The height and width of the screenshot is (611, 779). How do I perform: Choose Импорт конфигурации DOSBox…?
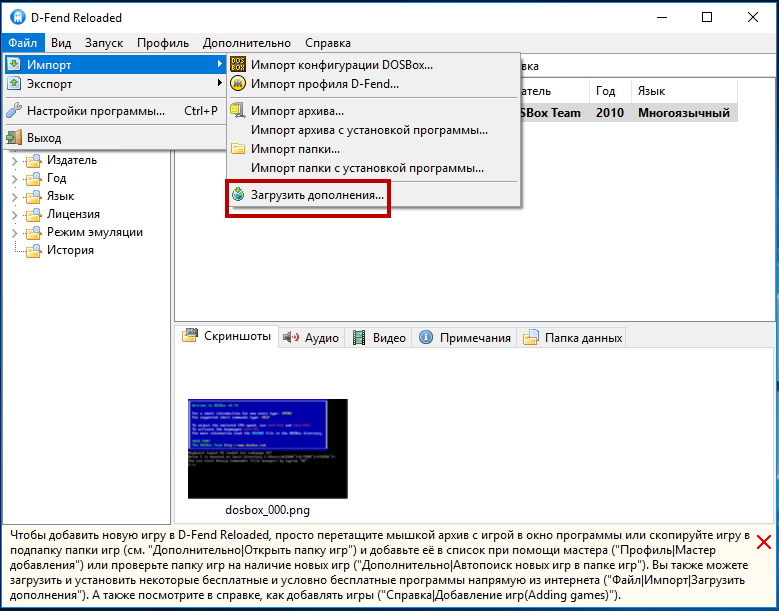pyautogui.click(x=374, y=65)
